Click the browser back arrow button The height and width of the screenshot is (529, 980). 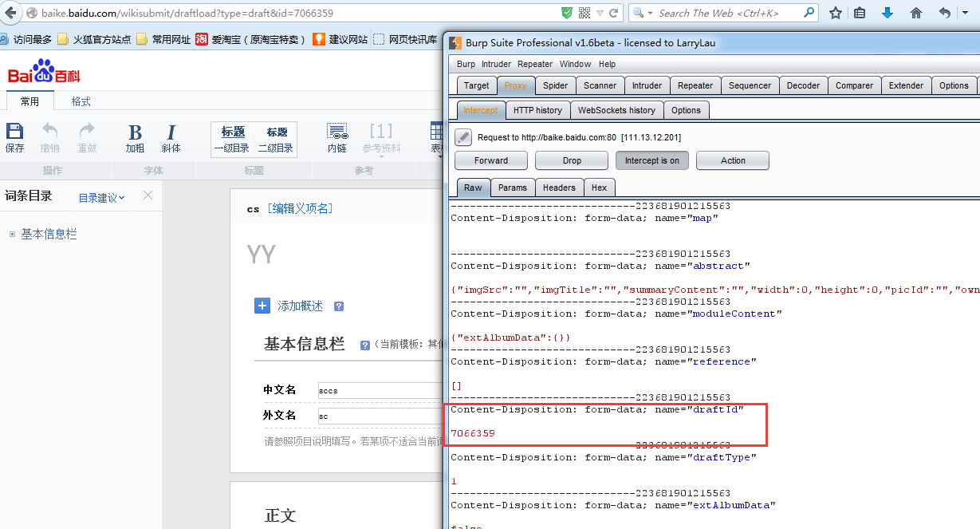[x=10, y=13]
